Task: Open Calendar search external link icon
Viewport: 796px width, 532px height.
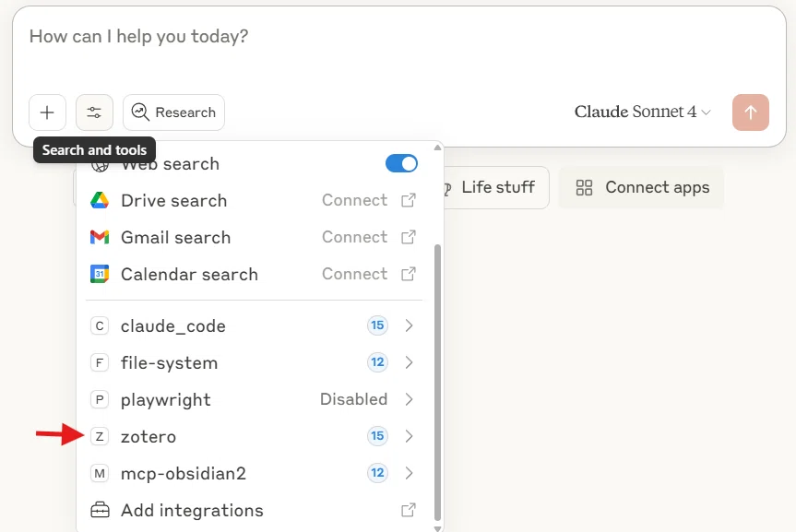Action: pyautogui.click(x=409, y=274)
